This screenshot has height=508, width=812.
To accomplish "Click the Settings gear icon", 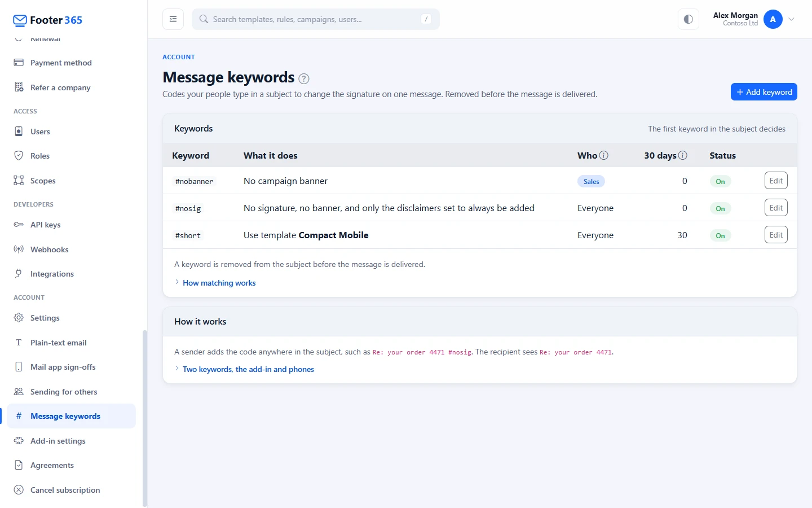I will [x=19, y=318].
